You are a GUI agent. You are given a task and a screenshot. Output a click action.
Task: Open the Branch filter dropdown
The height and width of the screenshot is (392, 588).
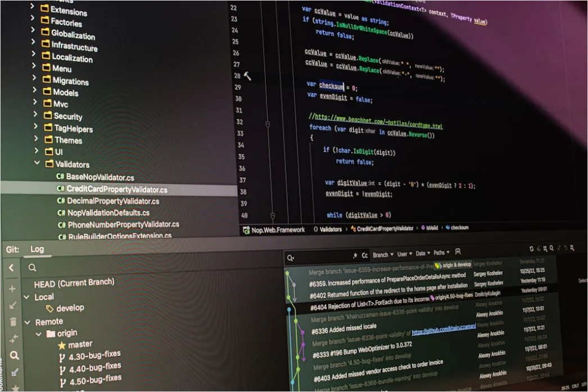tap(383, 255)
